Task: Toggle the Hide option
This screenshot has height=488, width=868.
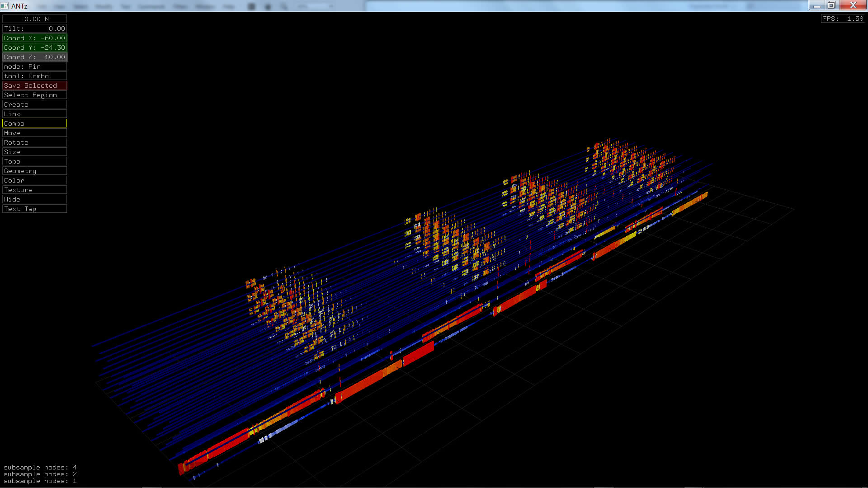Action: pos(34,199)
